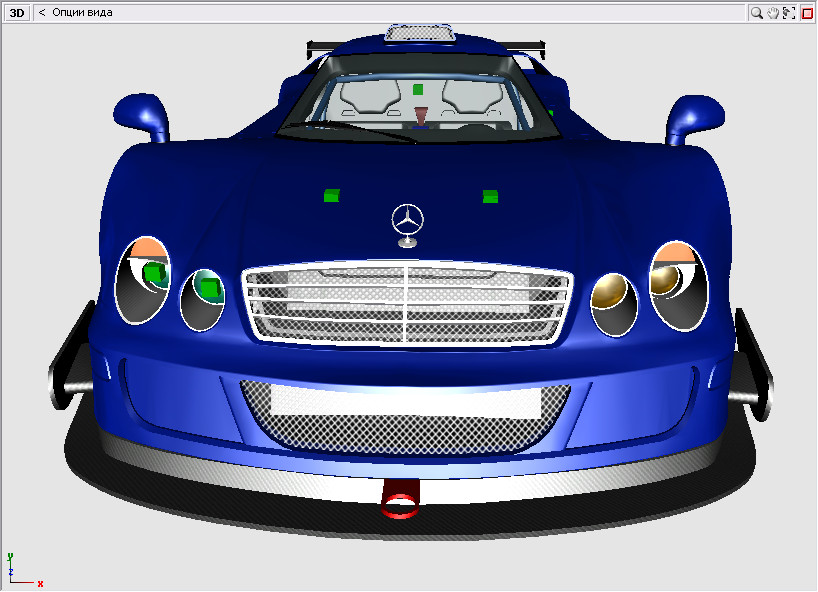Click the 3D view mode button
The image size is (818, 592).
click(17, 13)
